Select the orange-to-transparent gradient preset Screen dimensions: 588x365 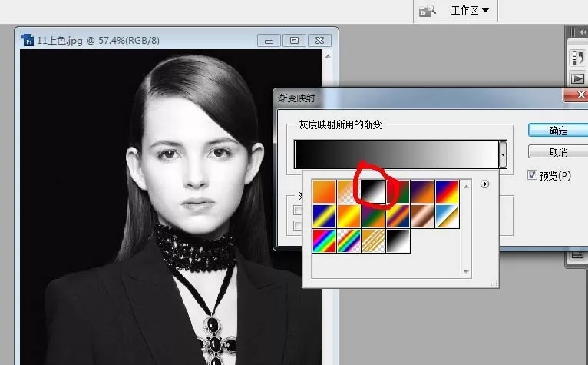click(x=349, y=191)
